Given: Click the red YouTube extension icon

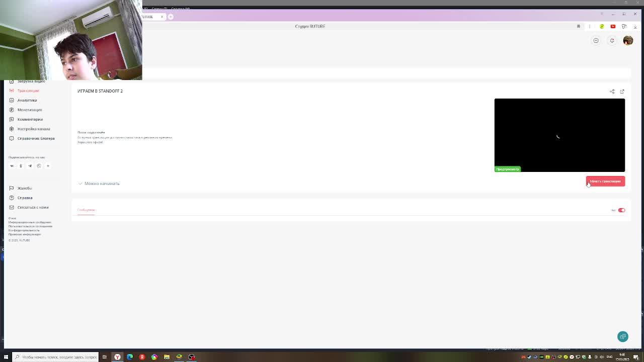Looking at the screenshot, I should tap(613, 26).
